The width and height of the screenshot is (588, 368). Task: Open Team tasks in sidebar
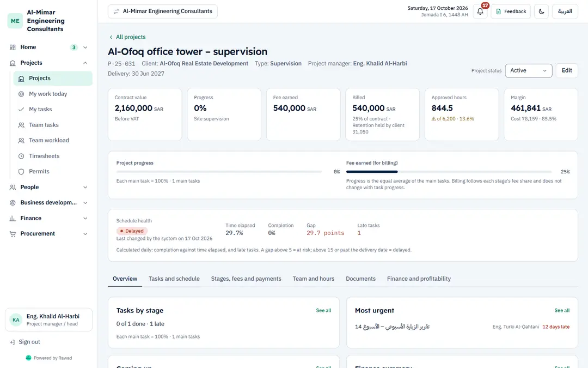pyautogui.click(x=53, y=125)
